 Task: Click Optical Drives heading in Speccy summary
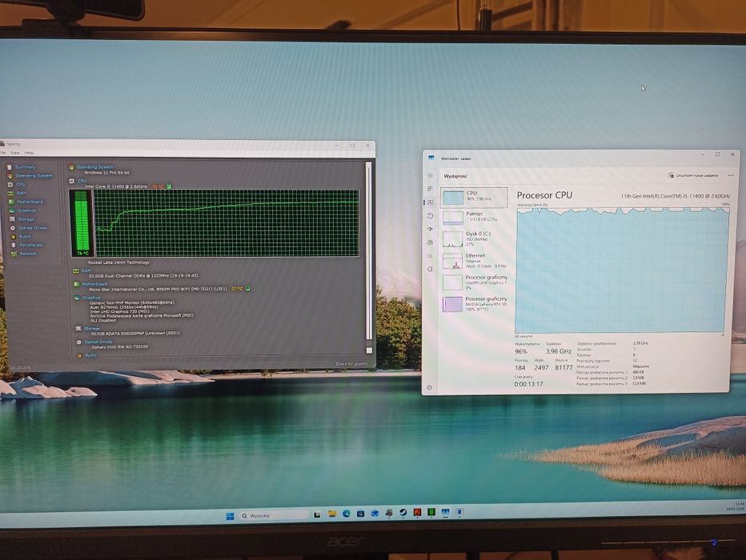pos(98,342)
